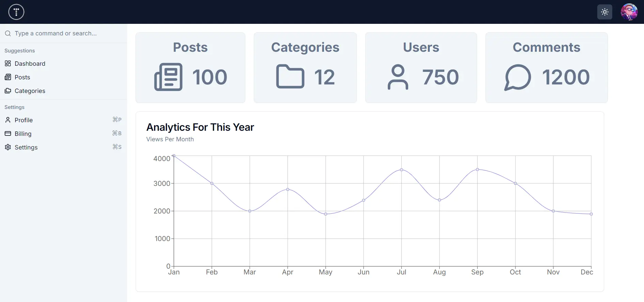Click the Oct x-axis label
The image size is (644, 302).
(515, 272)
